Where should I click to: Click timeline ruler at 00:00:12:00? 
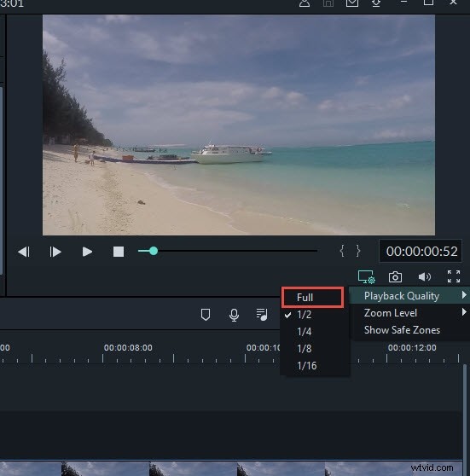412,347
